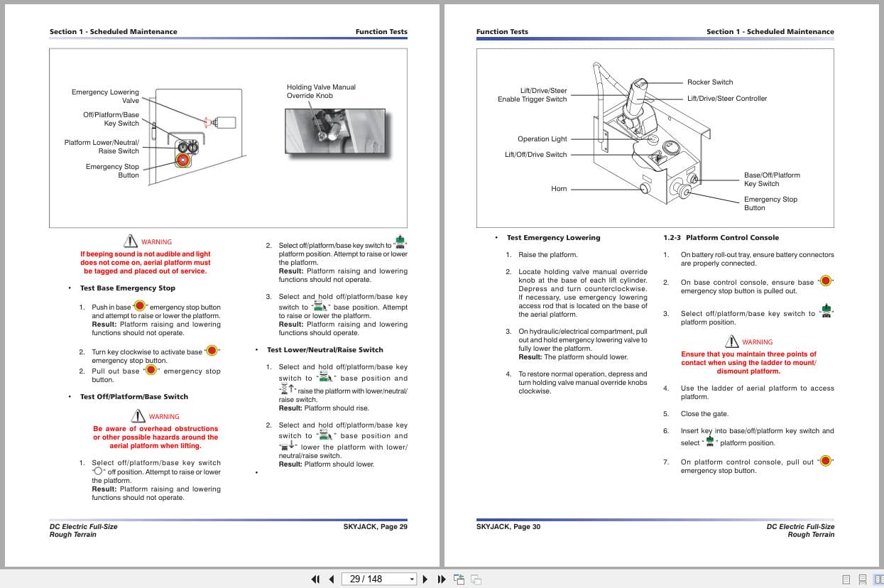Open the document in a new tab
This screenshot has width=884, height=588.
[458, 578]
